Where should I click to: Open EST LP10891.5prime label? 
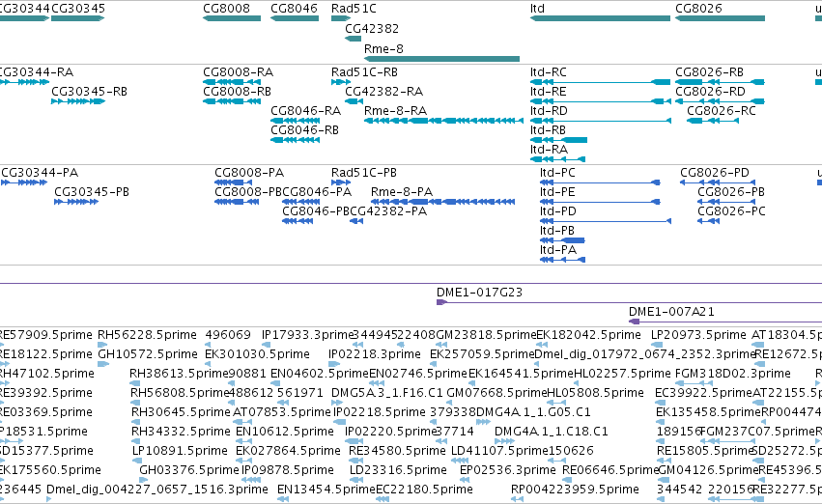[x=180, y=451]
